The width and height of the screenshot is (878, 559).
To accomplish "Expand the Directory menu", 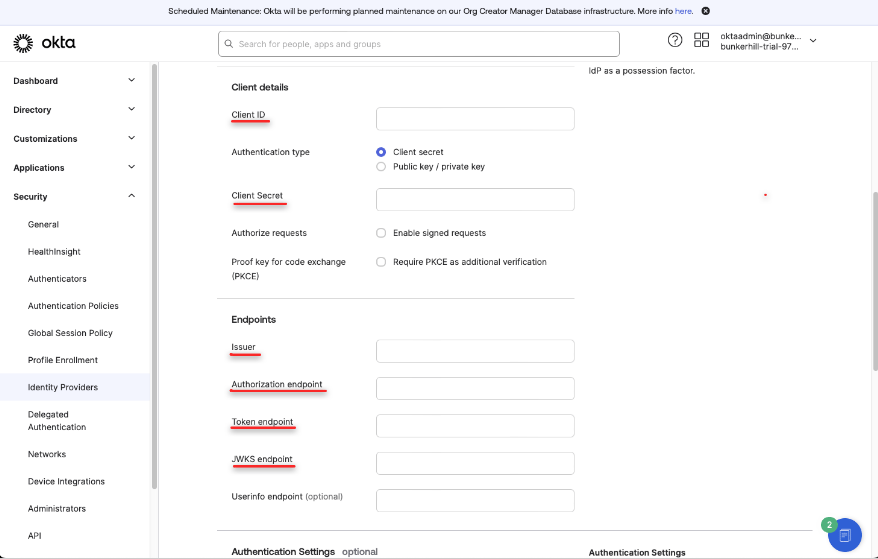I will tap(74, 110).
